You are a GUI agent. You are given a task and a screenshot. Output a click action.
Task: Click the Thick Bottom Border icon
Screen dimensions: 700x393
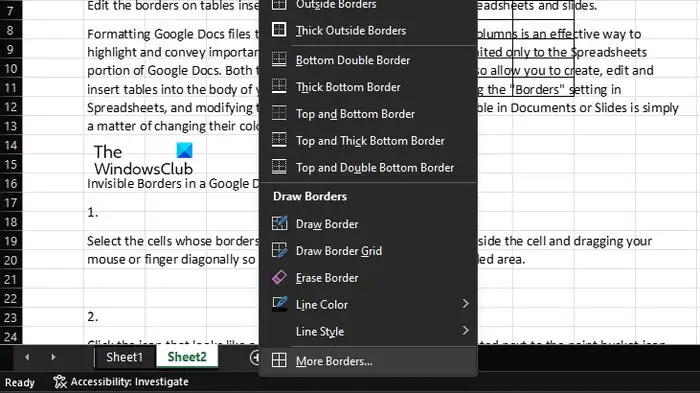click(279, 86)
